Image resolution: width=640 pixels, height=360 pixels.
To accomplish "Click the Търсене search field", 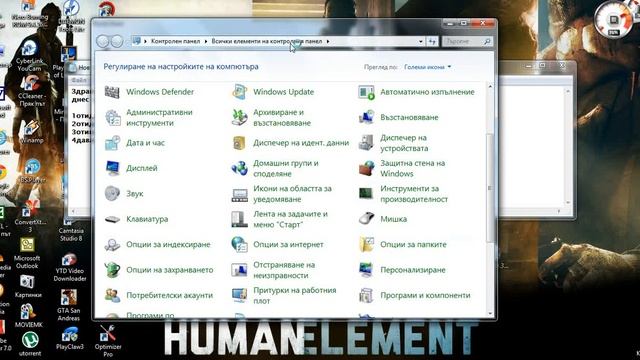I will pyautogui.click(x=467, y=41).
